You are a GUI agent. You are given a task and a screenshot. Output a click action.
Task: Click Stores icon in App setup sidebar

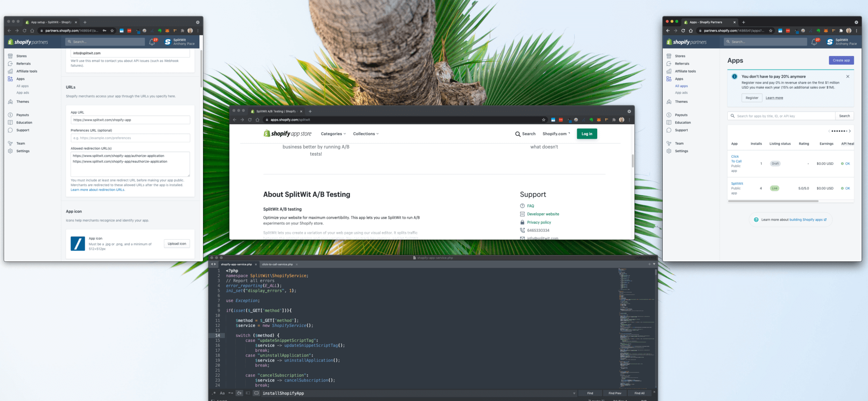click(x=10, y=56)
